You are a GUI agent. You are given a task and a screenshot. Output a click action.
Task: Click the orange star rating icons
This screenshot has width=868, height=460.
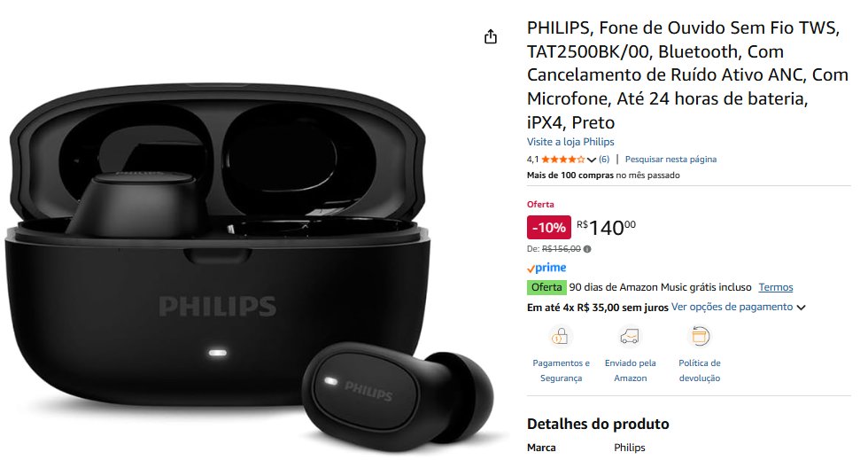563,160
